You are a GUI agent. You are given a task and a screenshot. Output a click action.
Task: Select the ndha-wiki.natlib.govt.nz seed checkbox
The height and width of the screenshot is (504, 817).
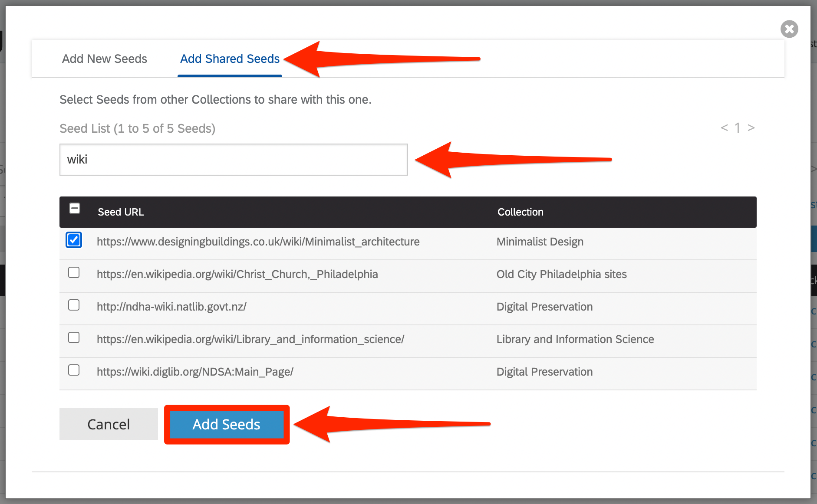[x=74, y=305]
